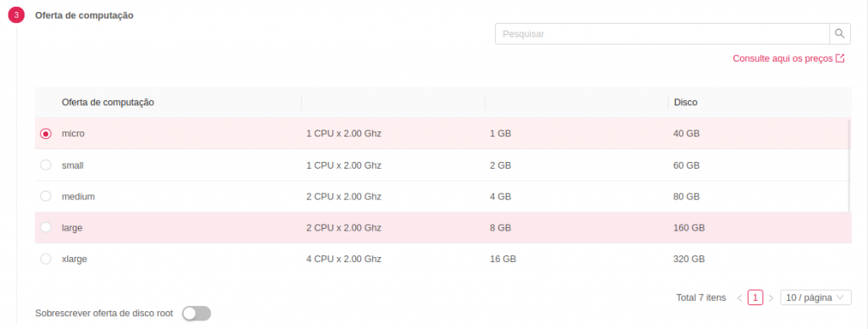This screenshot has height=329, width=868.
Task: Click the Pesquisar search field
Action: (x=662, y=34)
